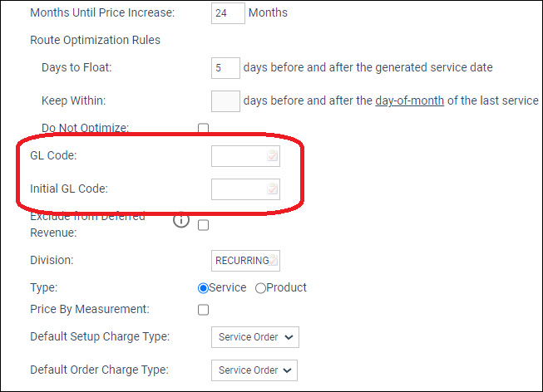
Task: Click the Route Optimization Rules heading
Action: [x=95, y=40]
